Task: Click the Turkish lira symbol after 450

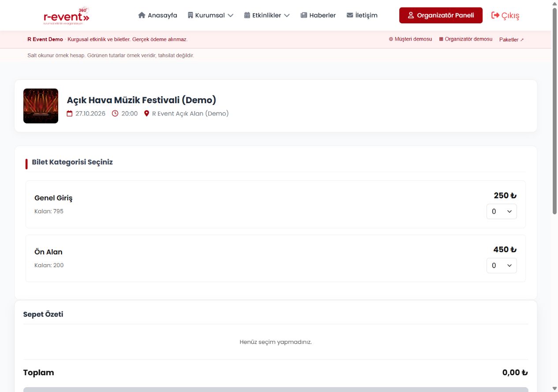Action: (x=513, y=250)
